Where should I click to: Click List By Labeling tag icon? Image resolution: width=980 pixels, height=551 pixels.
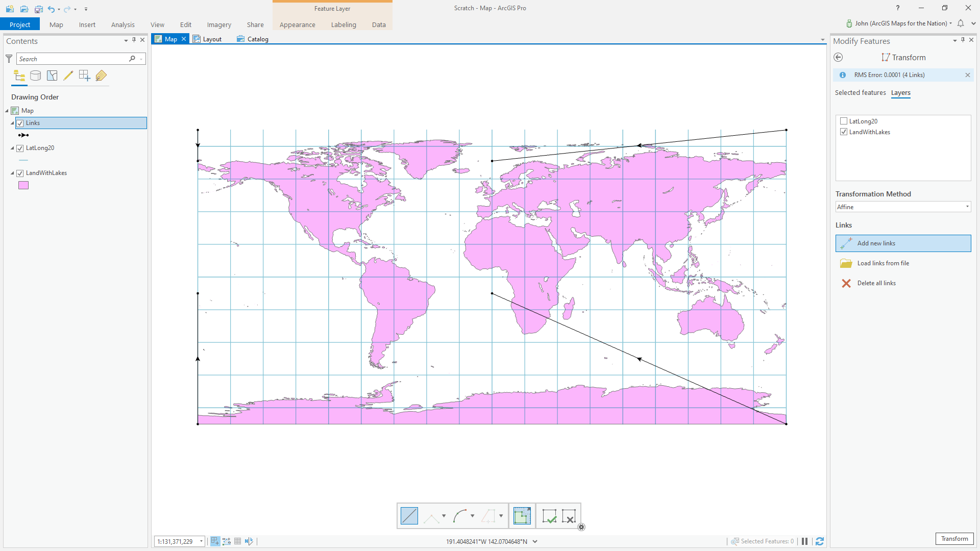101,76
